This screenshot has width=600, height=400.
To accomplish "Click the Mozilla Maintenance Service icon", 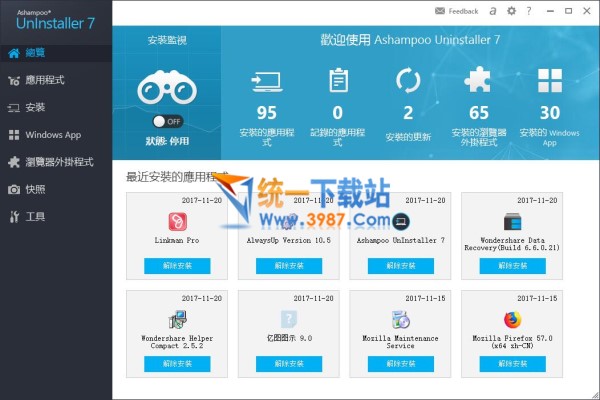I will click(401, 320).
